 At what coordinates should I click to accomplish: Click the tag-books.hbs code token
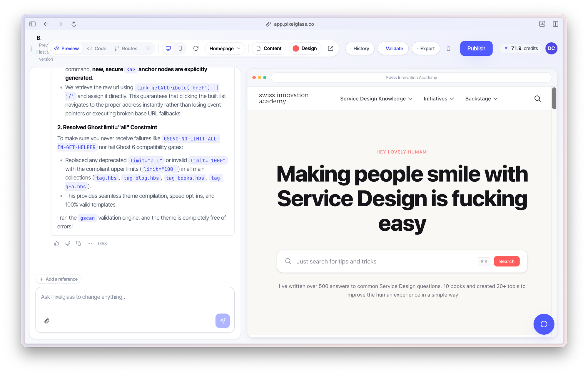point(185,178)
